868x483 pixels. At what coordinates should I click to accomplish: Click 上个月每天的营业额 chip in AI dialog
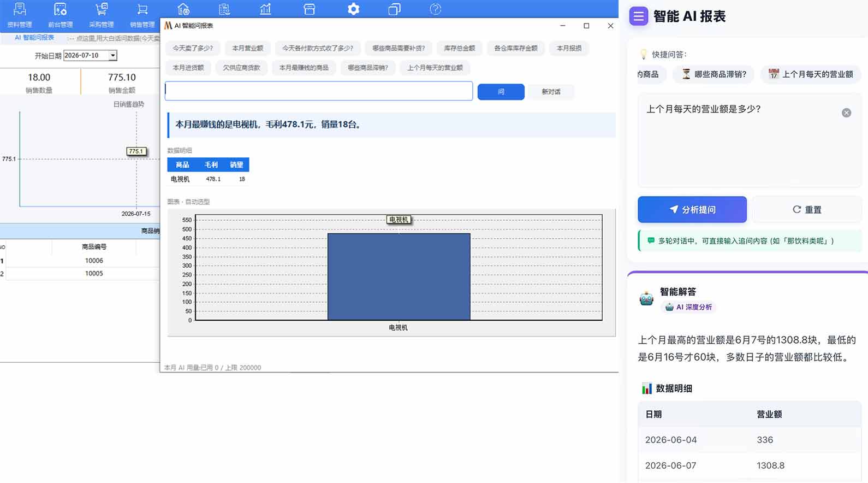(435, 68)
